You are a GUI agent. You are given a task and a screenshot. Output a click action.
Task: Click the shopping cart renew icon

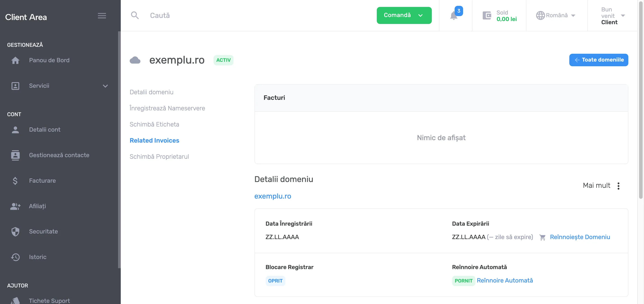[x=542, y=237]
